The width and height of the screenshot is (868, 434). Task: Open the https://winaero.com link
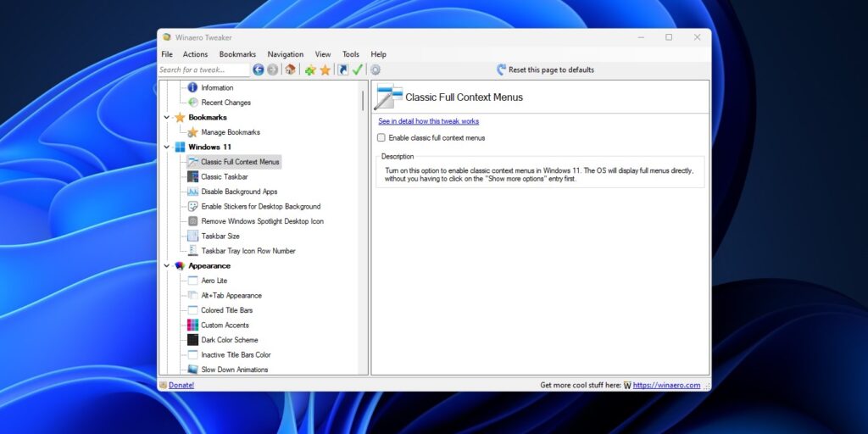pyautogui.click(x=666, y=385)
